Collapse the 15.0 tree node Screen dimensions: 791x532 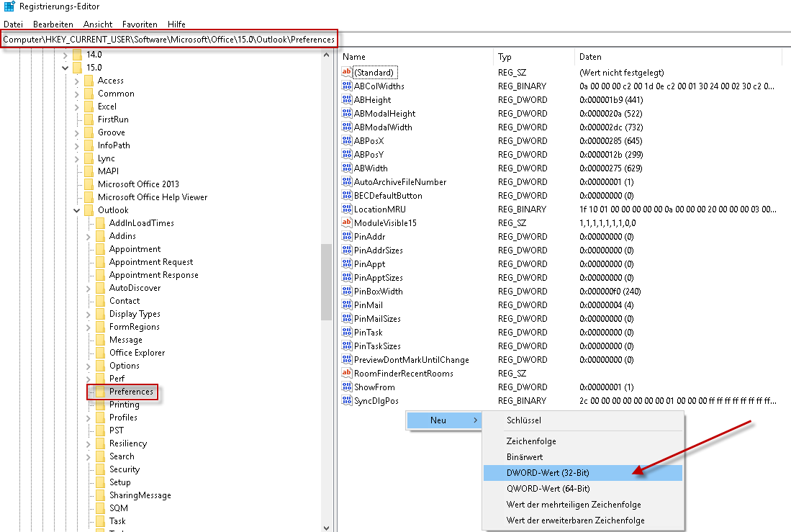(x=65, y=68)
